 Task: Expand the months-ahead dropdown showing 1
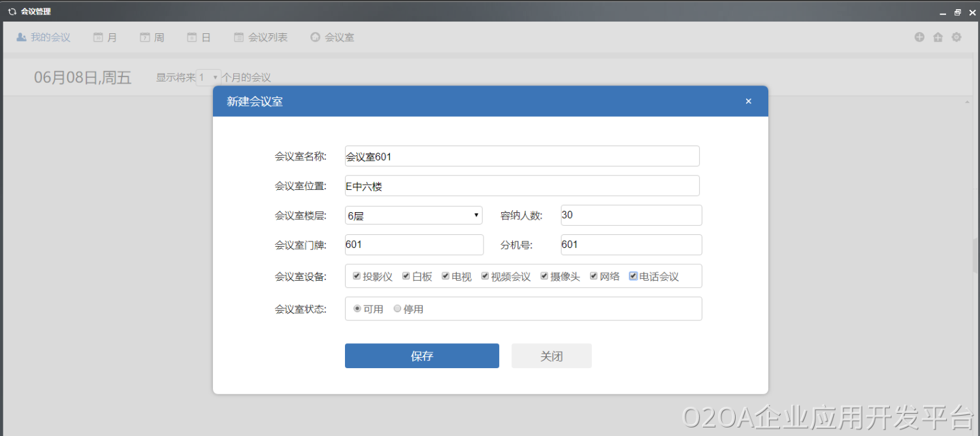click(208, 77)
